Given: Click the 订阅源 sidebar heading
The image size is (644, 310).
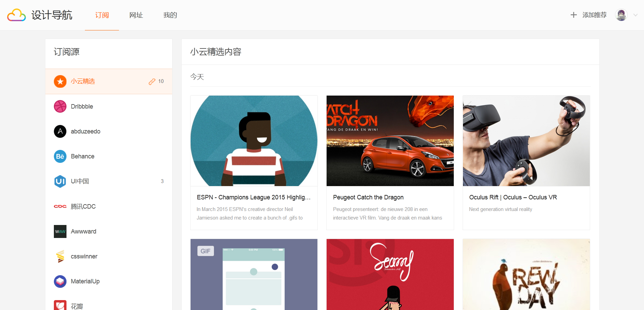Looking at the screenshot, I should point(66,52).
